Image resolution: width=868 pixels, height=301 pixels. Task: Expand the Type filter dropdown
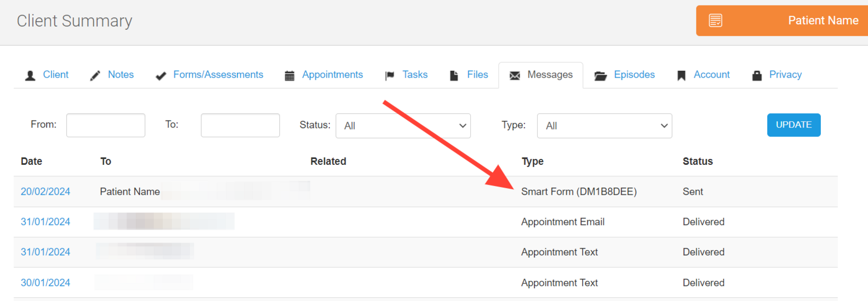(x=605, y=126)
